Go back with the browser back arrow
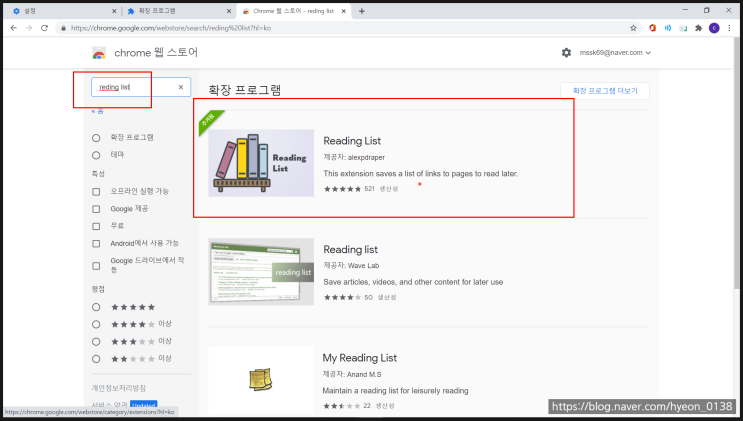The width and height of the screenshot is (743, 421). [14, 28]
